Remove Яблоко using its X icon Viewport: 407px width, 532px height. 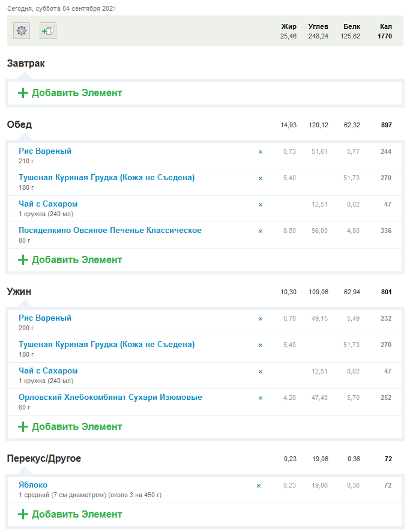[x=259, y=486]
